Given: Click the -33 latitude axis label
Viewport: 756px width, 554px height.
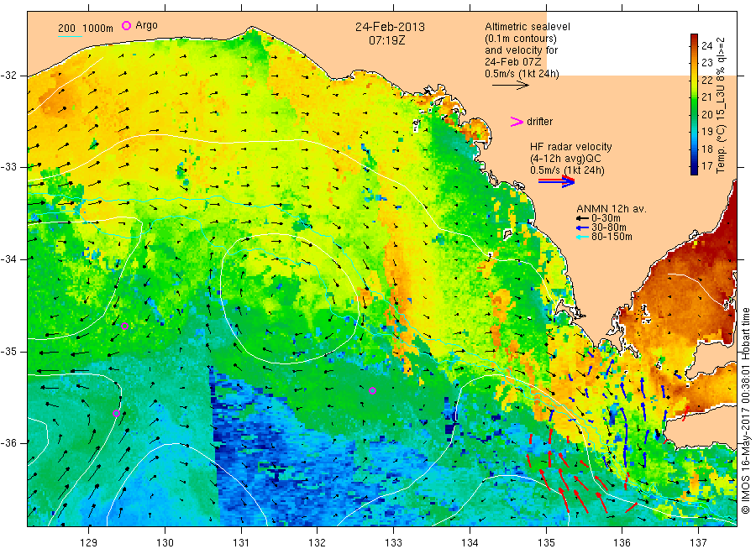Looking at the screenshot, I should pos(8,167).
